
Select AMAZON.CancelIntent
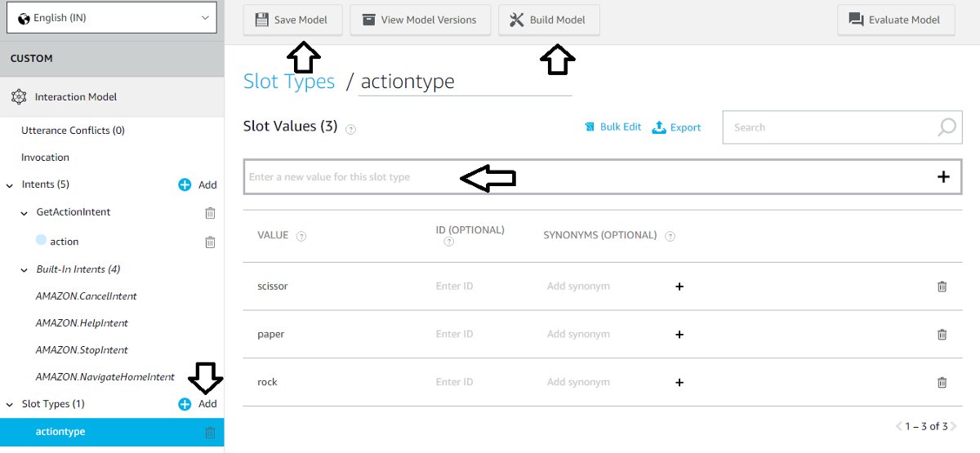(86, 296)
